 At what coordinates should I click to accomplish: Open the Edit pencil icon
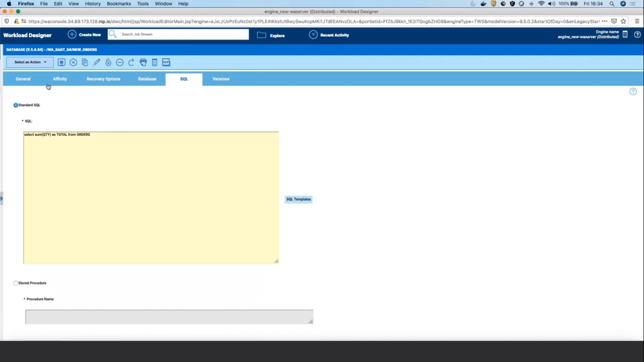(x=97, y=62)
